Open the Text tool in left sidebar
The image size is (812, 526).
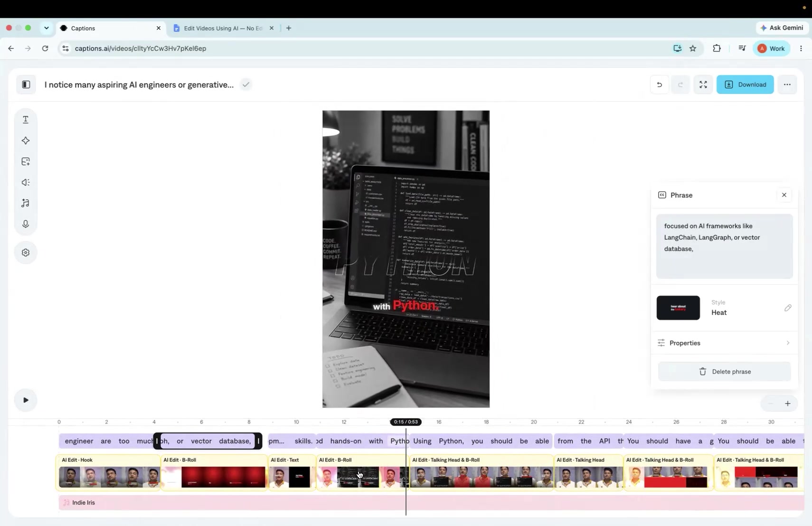pos(26,120)
